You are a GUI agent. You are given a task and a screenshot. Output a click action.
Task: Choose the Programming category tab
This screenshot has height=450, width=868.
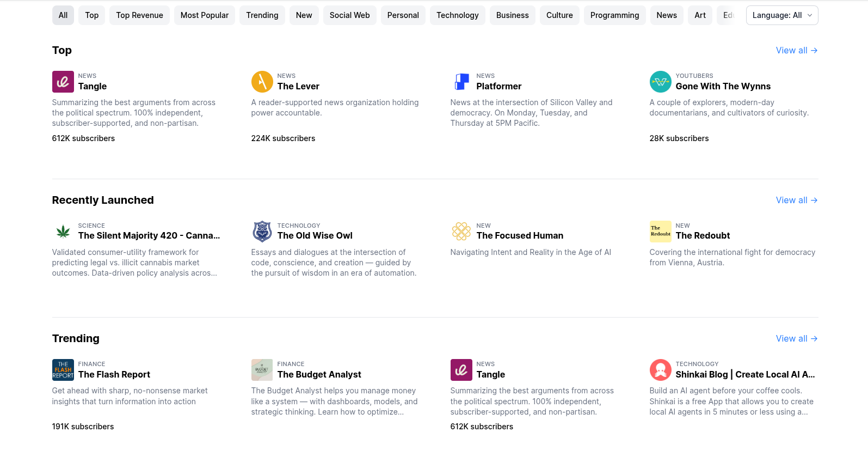[x=615, y=15]
